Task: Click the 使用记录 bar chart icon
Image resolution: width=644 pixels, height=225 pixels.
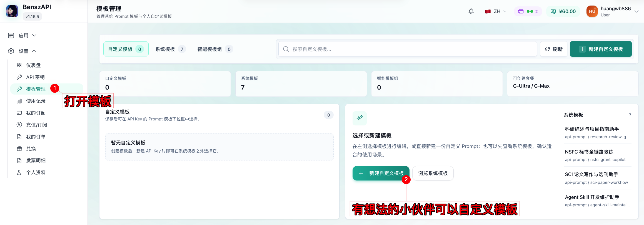Action: click(x=19, y=101)
